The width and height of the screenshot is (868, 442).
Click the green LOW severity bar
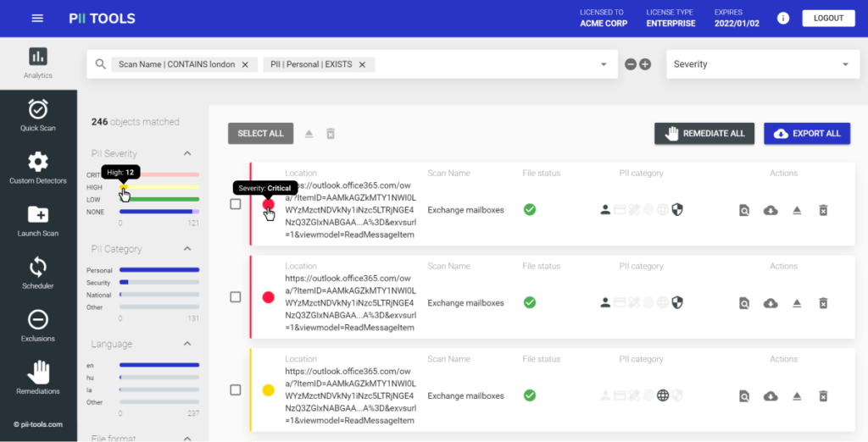[x=159, y=200]
